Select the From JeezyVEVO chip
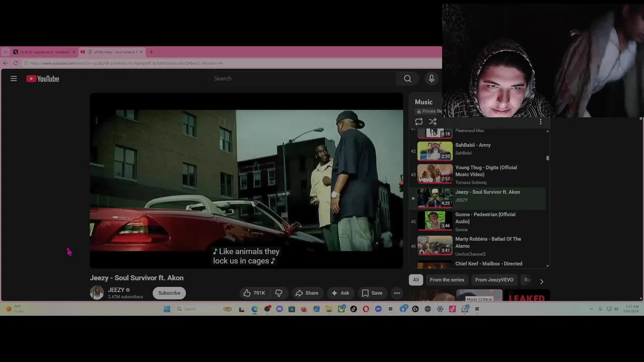The height and width of the screenshot is (362, 644). pos(494,280)
